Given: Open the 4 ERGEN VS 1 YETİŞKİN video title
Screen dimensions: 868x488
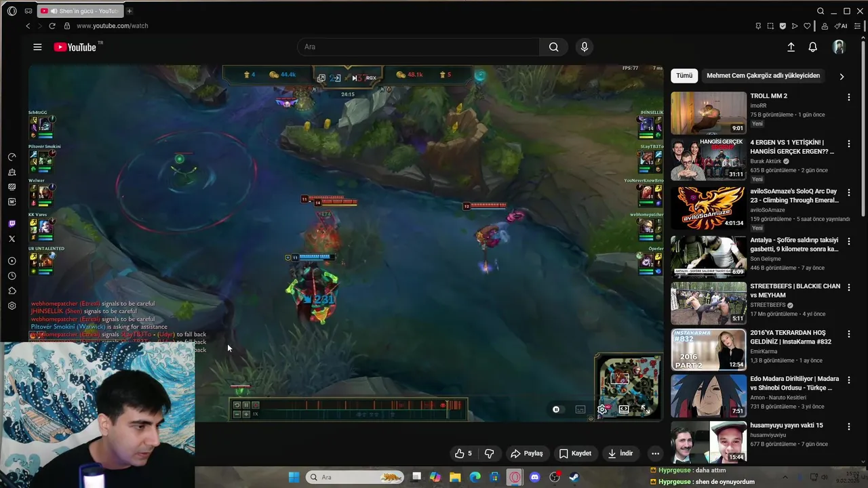Looking at the screenshot, I should (x=792, y=147).
